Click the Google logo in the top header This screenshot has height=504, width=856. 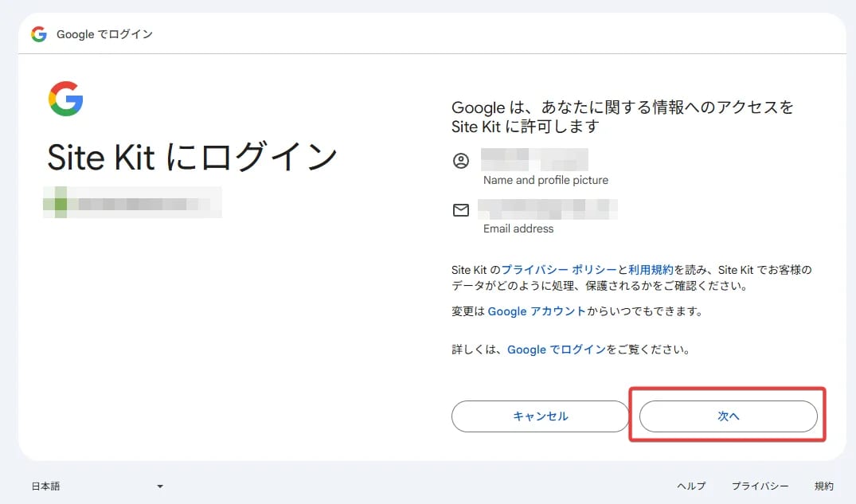point(38,33)
